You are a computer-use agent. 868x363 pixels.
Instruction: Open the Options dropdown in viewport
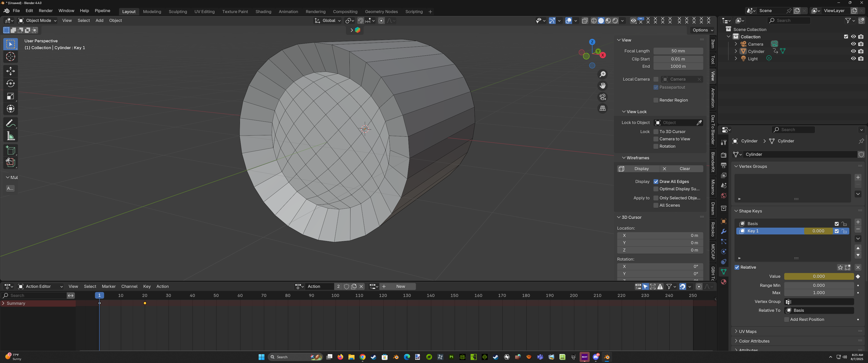pos(702,30)
